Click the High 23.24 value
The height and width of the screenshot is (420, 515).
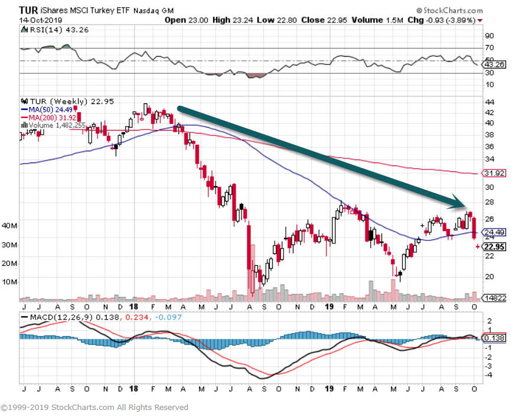(x=233, y=20)
